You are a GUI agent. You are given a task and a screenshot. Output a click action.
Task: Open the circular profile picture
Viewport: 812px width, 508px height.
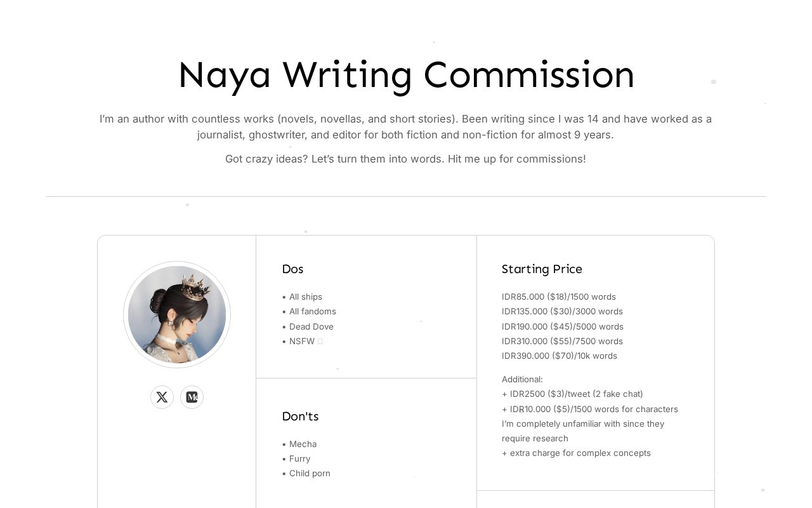[177, 315]
